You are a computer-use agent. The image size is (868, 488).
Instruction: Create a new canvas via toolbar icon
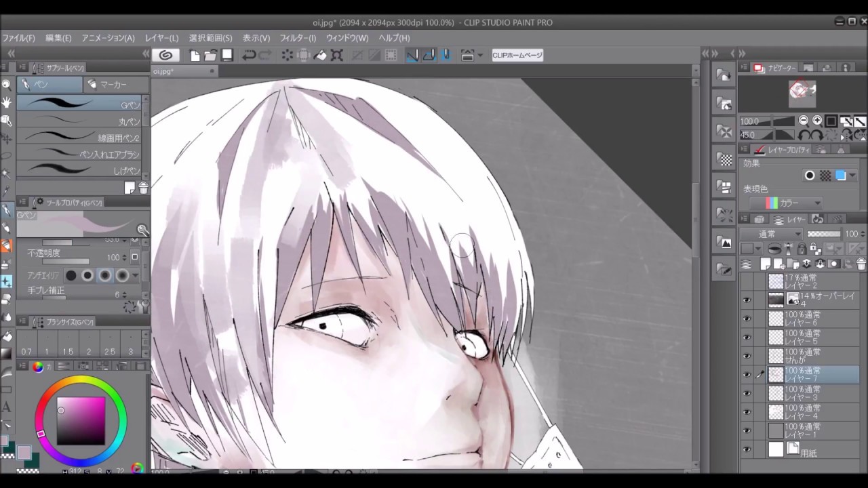coord(195,56)
